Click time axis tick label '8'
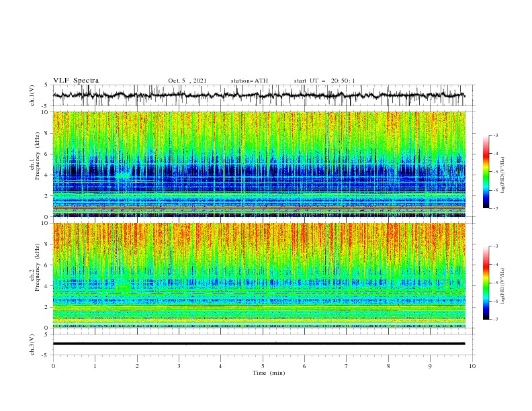 pyautogui.click(x=388, y=366)
